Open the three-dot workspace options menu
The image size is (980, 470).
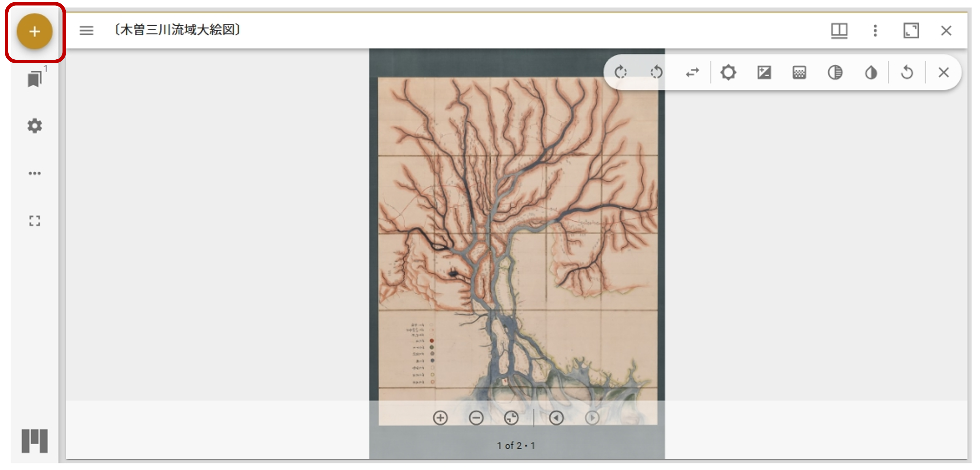click(35, 173)
